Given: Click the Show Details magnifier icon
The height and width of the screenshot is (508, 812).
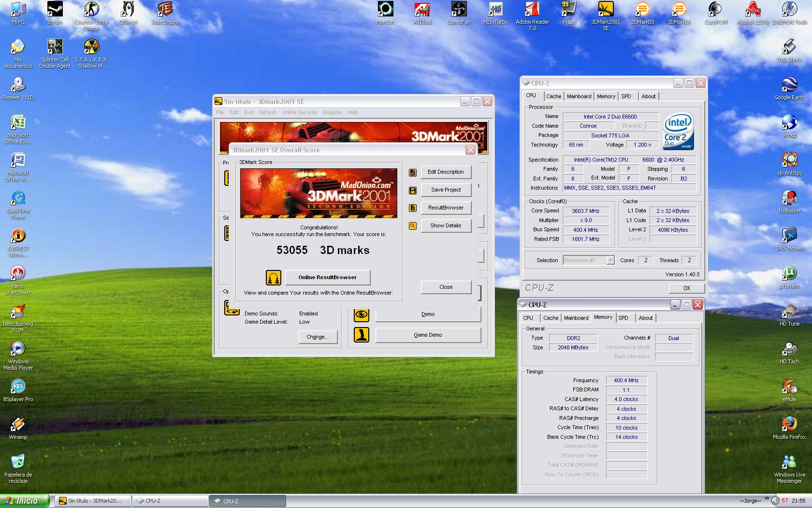Looking at the screenshot, I should click(x=413, y=226).
